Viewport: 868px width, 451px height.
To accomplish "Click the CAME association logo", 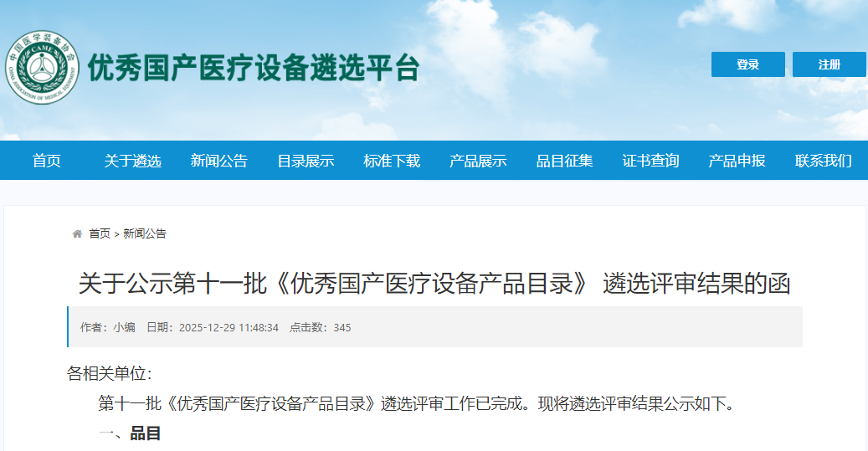I will click(x=42, y=68).
